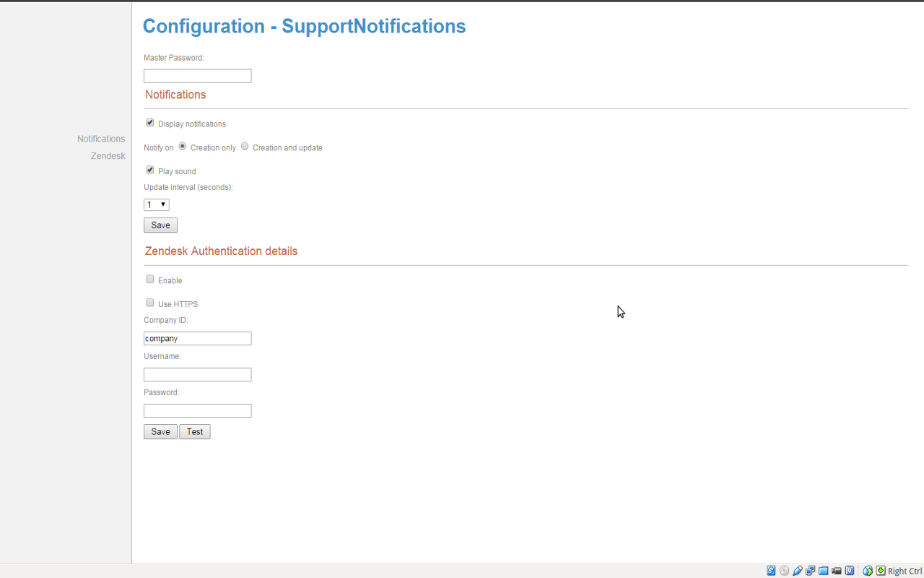Click the Update interval (seconds) label
The width and height of the screenshot is (924, 578).
(x=188, y=188)
